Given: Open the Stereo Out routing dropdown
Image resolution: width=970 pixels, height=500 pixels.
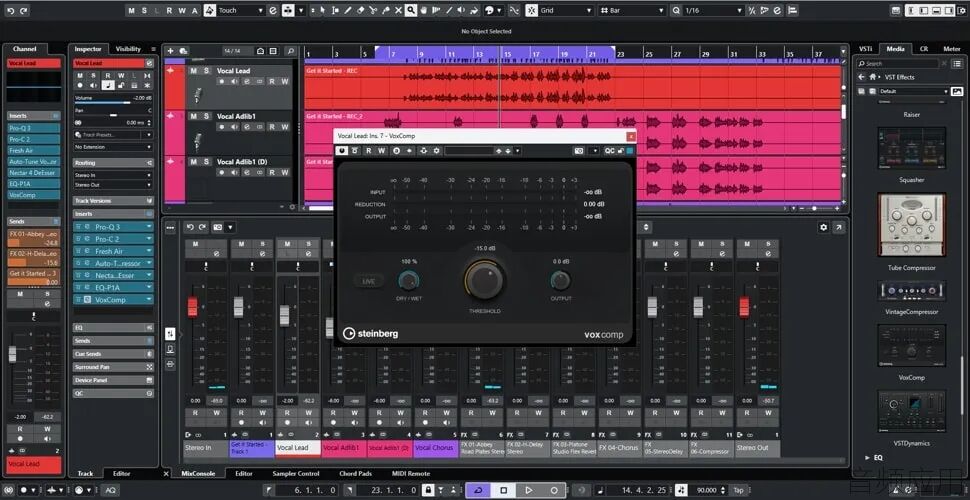Looking at the screenshot, I should 113,185.
